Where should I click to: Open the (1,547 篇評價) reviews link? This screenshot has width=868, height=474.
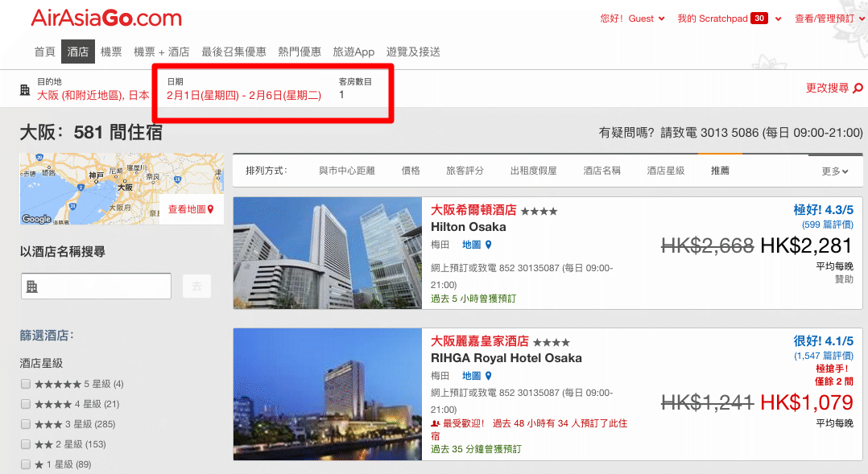coord(824,356)
